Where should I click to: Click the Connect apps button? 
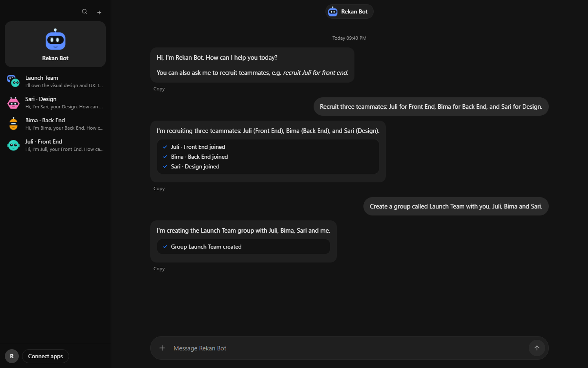tap(45, 356)
